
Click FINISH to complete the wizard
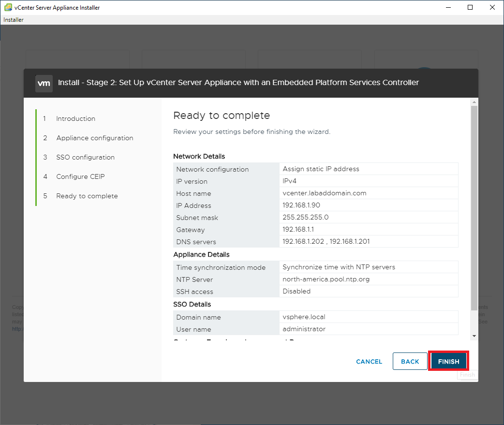pyautogui.click(x=448, y=362)
